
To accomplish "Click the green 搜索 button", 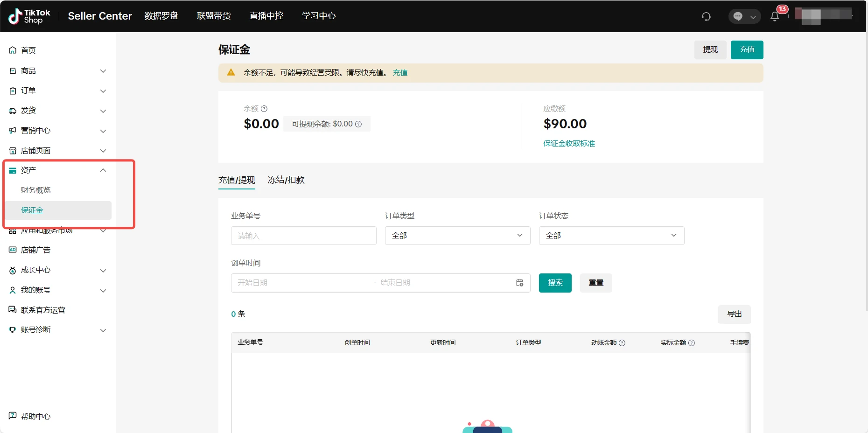I will click(x=555, y=283).
